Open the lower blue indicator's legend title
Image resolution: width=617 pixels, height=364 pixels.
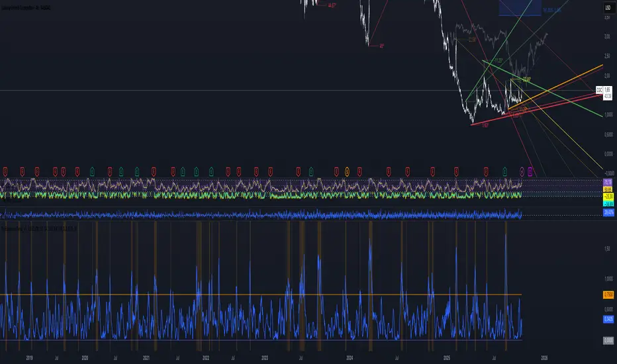coord(38,228)
